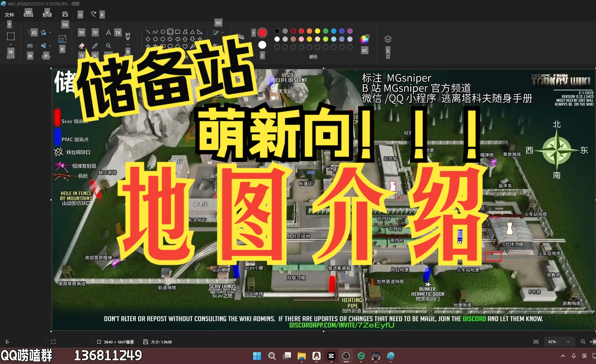Viewport: 596px width, 364px height.
Task: Pick the green color swatch
Action: (326, 31)
